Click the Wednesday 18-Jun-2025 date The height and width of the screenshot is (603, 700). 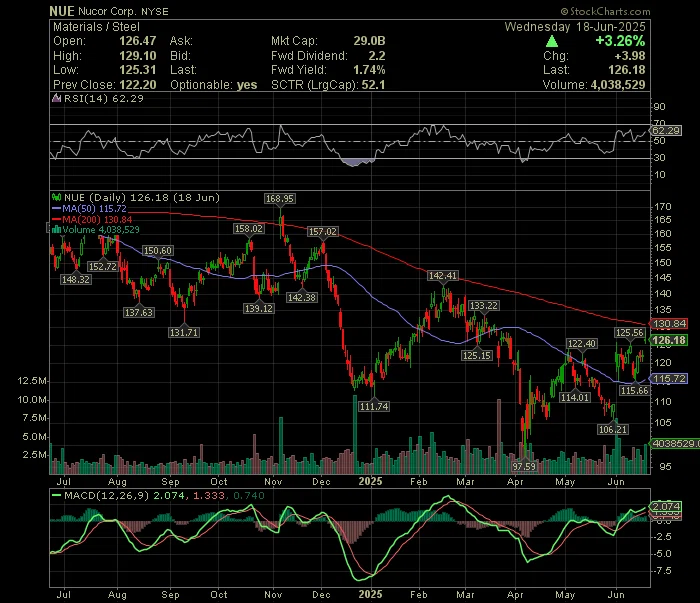(x=575, y=27)
